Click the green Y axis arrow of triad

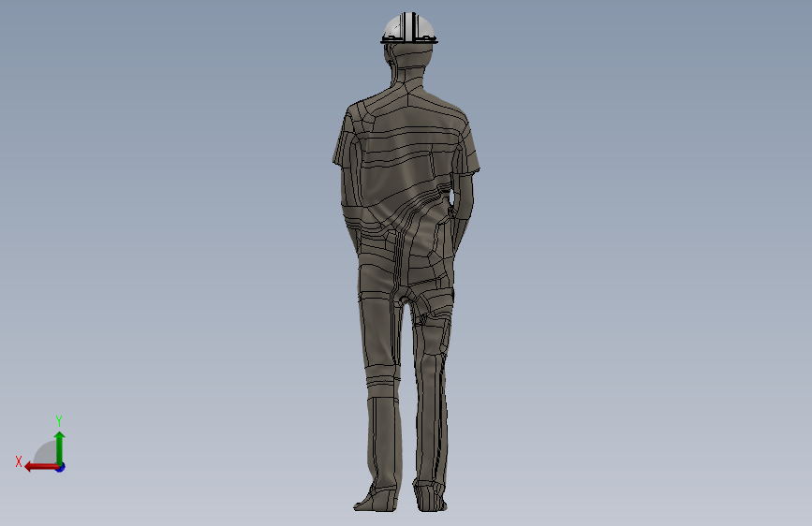coord(60,447)
